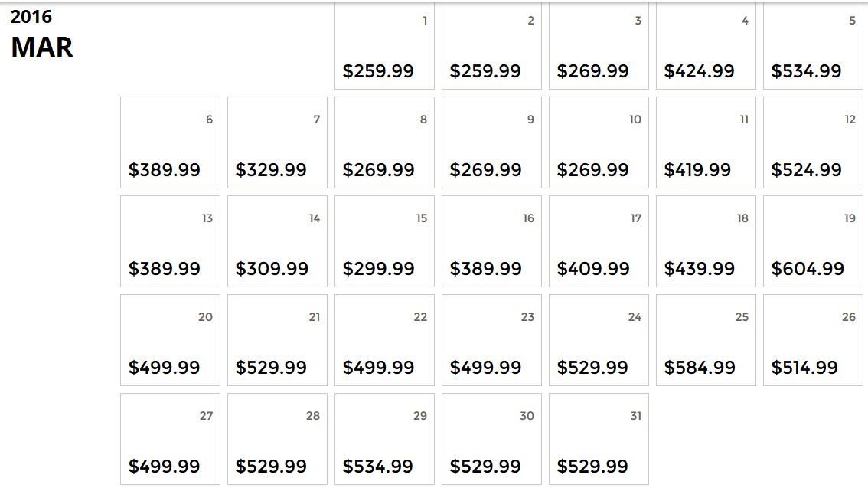Viewport: 868px width, 488px height.
Task: Select March 19 priced $604.99
Action: (813, 241)
